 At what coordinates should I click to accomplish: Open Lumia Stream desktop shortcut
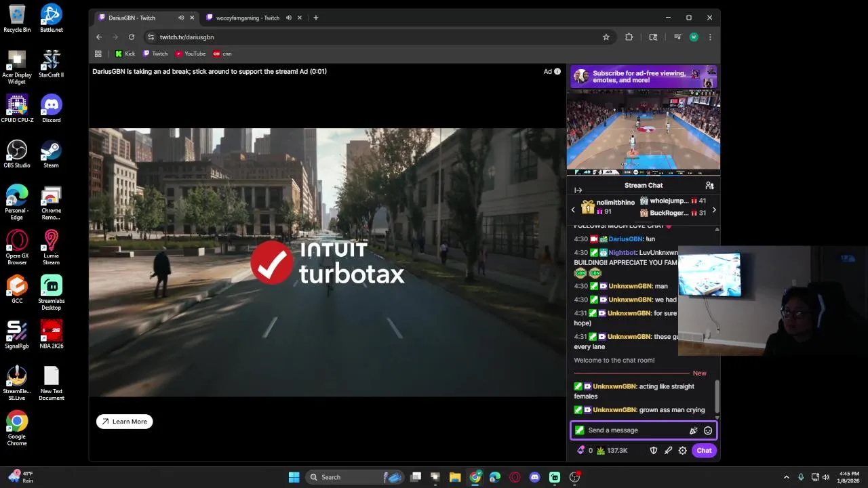(x=51, y=248)
